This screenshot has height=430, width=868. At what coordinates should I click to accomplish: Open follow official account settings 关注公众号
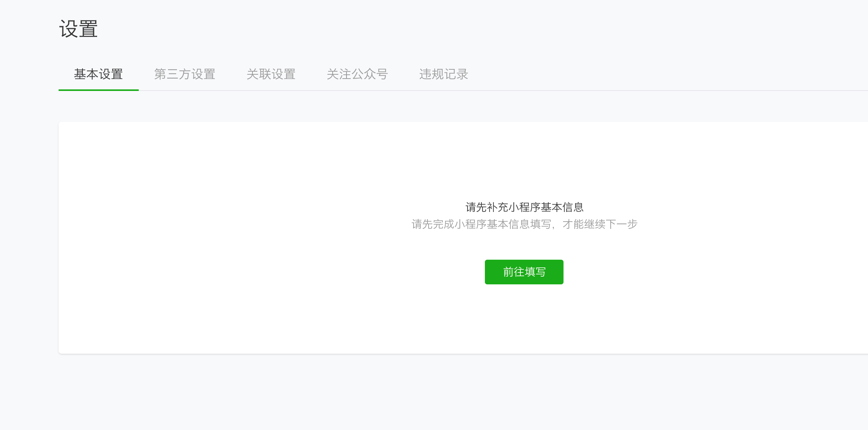357,74
